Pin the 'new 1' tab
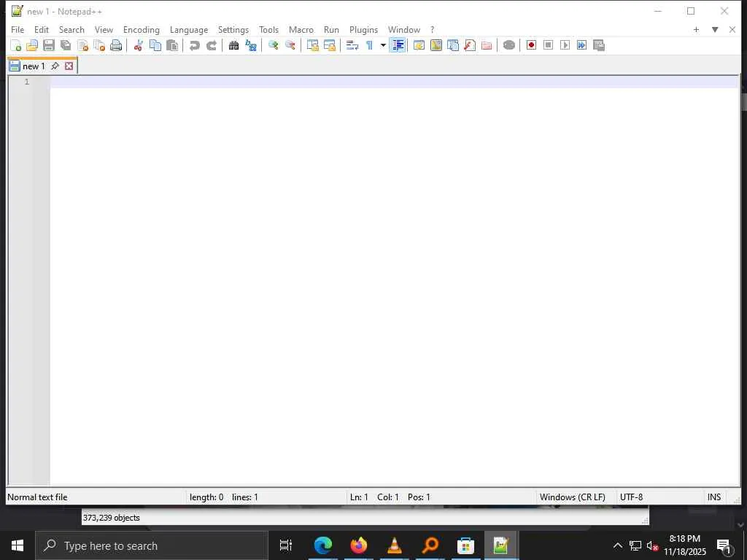 [55, 66]
